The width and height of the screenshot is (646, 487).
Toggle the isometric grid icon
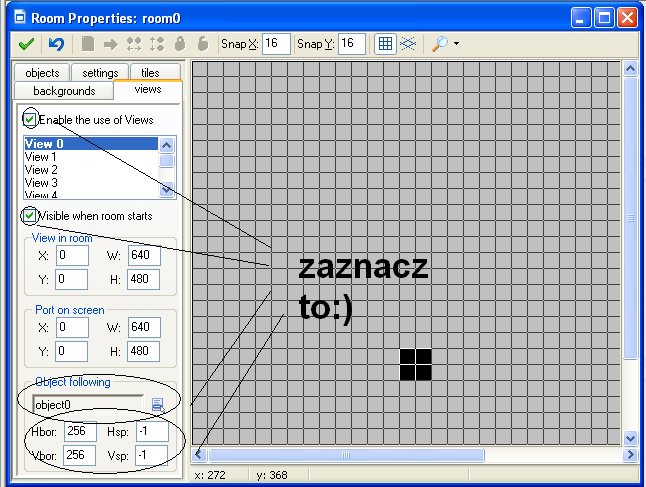tap(408, 44)
